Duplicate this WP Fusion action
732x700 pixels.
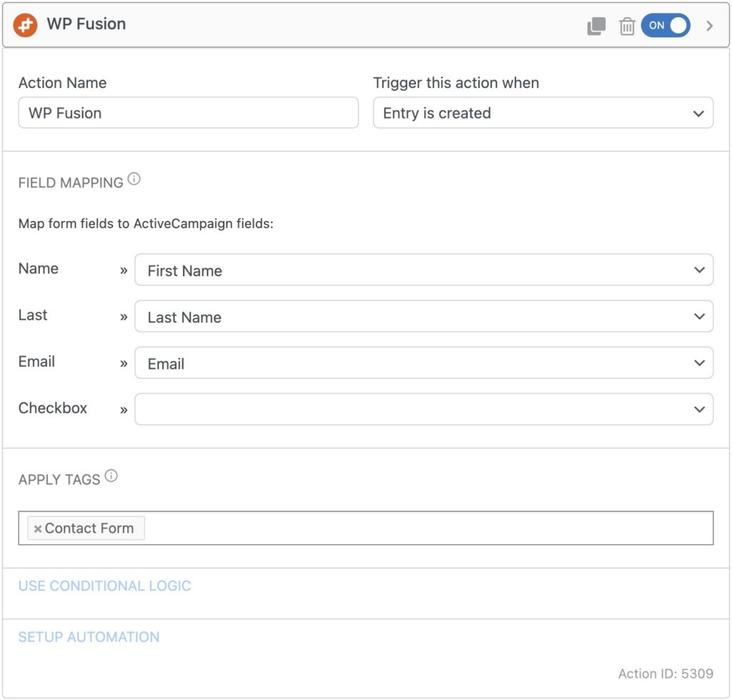(596, 26)
